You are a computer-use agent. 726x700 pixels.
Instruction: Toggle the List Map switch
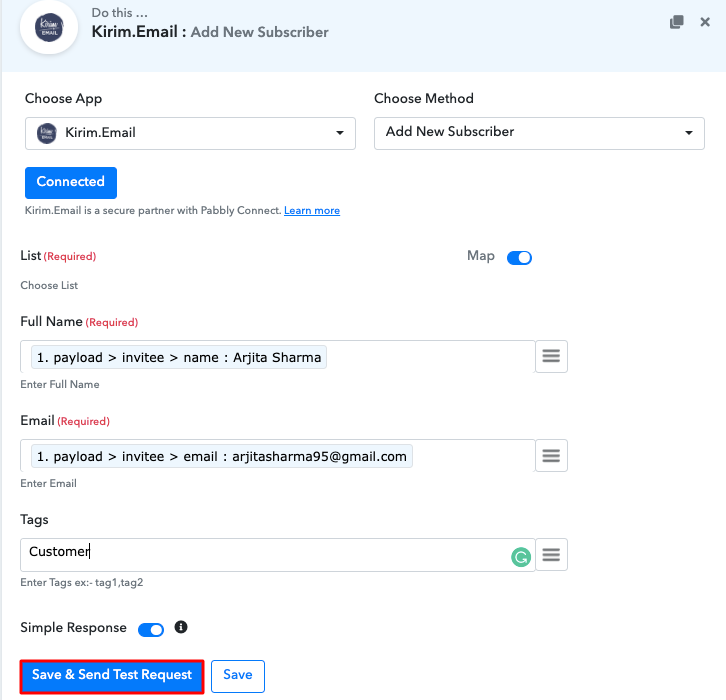[519, 257]
